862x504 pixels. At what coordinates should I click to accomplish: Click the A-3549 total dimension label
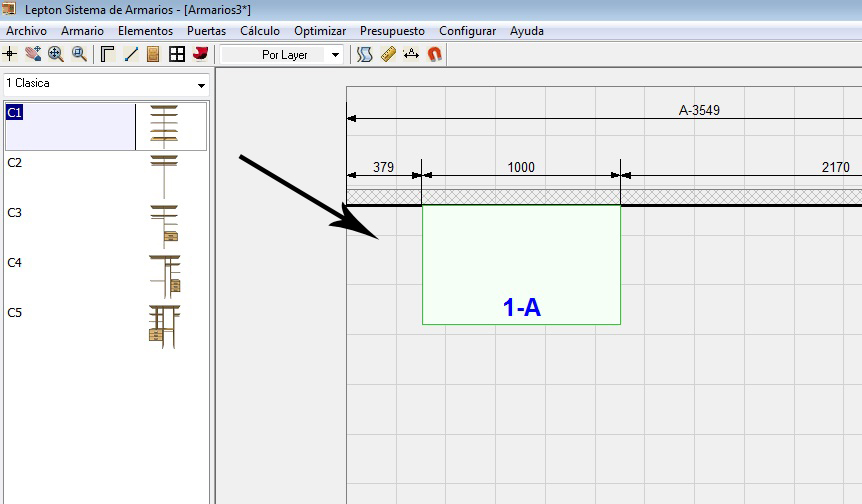click(699, 110)
